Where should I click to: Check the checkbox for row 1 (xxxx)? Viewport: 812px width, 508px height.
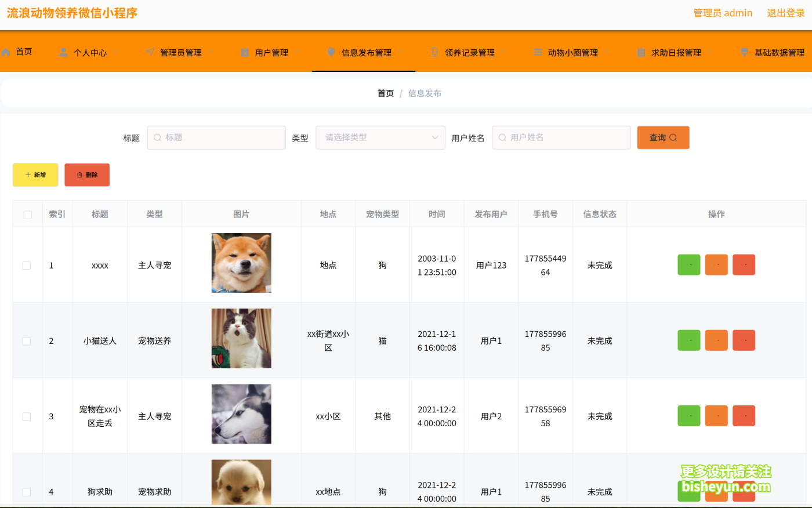pyautogui.click(x=27, y=264)
